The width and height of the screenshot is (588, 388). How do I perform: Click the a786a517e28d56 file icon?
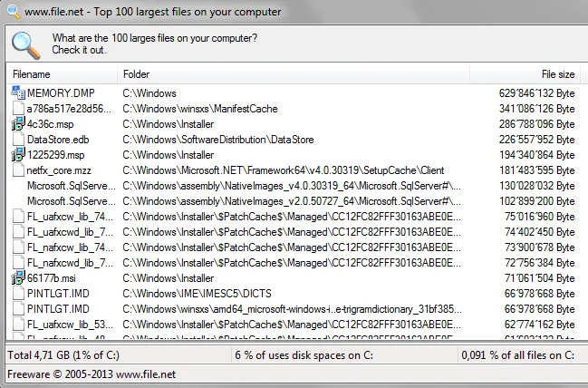[x=18, y=108]
